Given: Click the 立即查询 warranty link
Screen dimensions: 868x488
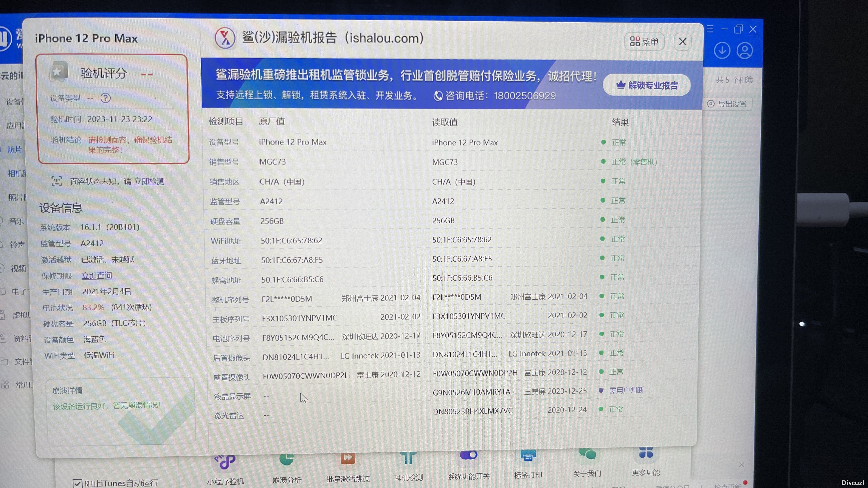Looking at the screenshot, I should point(97,275).
